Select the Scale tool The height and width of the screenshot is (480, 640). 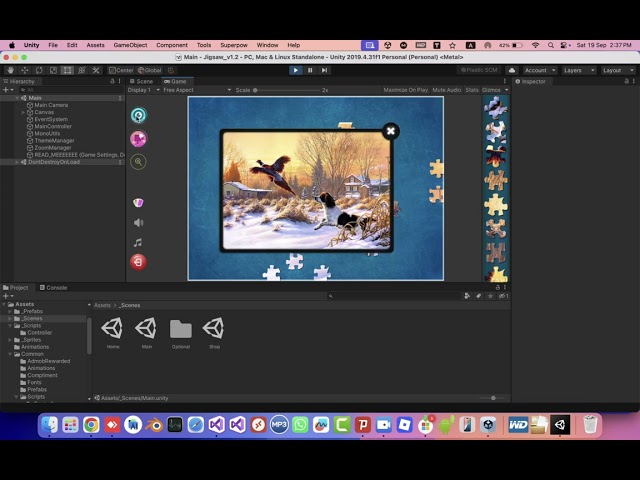pos(53,70)
